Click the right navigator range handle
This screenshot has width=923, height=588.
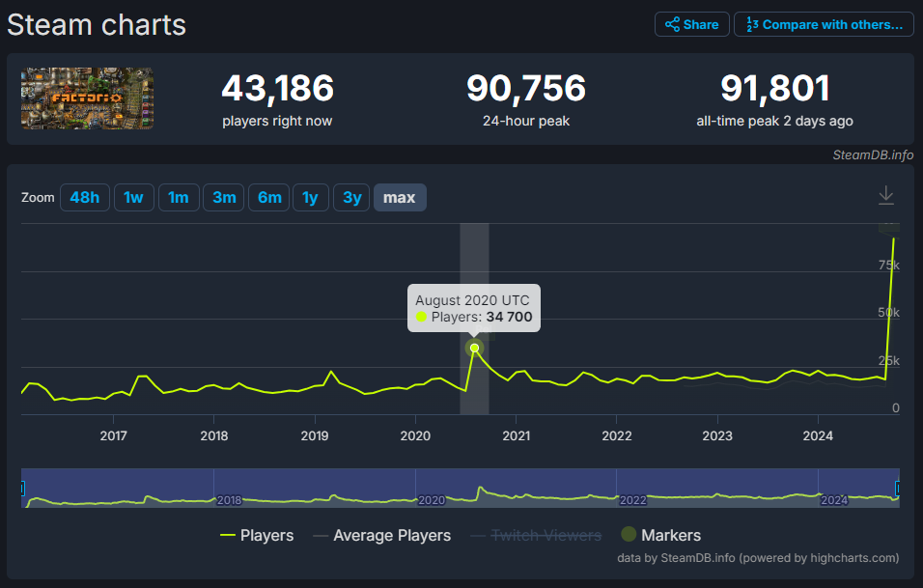coord(898,488)
